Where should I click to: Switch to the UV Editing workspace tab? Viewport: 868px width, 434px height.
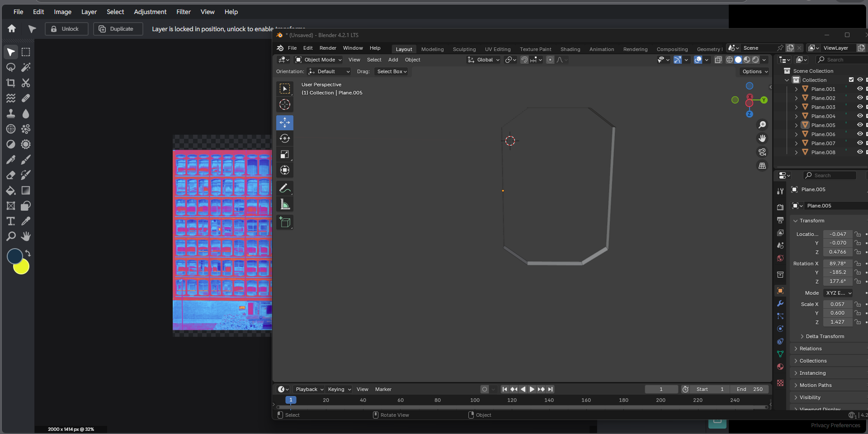tap(497, 49)
